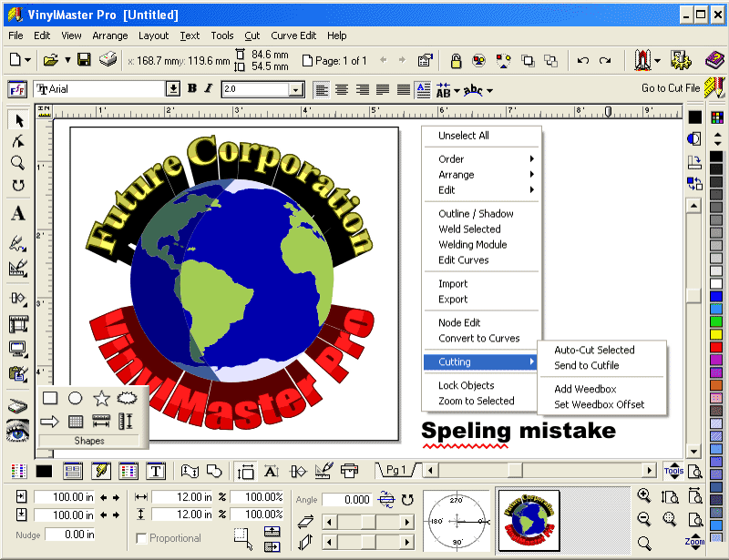
Task: Click the Shapes palette label button
Action: click(x=89, y=441)
